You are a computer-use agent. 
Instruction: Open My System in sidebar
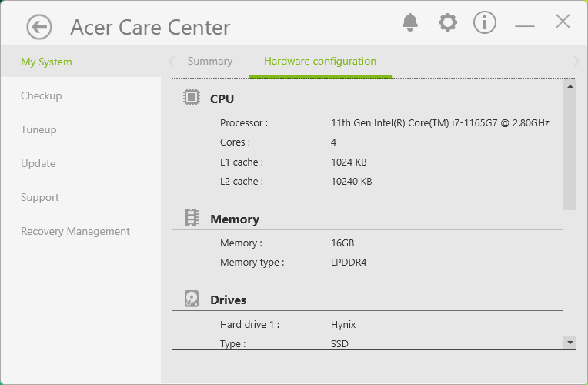click(x=46, y=62)
